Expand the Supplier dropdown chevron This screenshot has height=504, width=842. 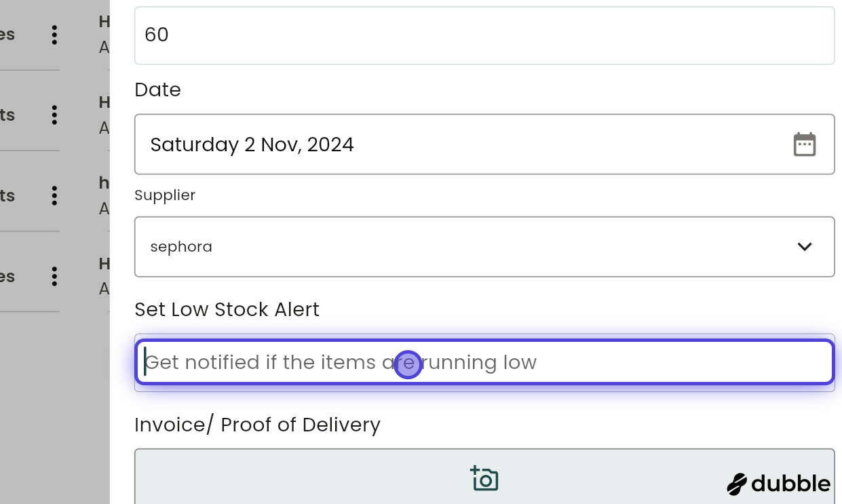point(804,247)
